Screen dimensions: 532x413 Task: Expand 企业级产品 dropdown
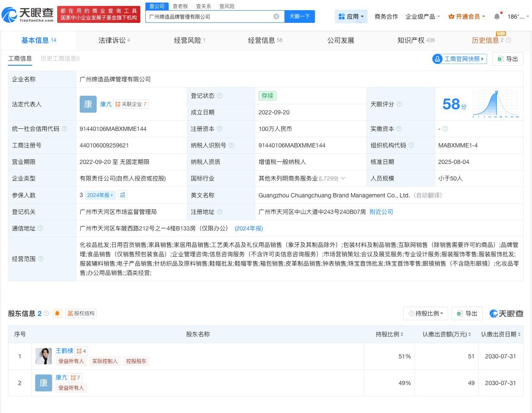pyautogui.click(x=423, y=17)
